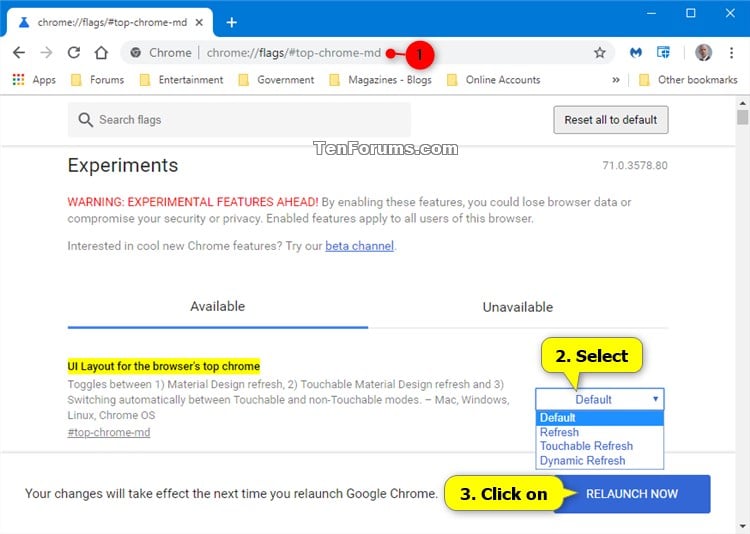Open a new tab with plus button

(232, 22)
